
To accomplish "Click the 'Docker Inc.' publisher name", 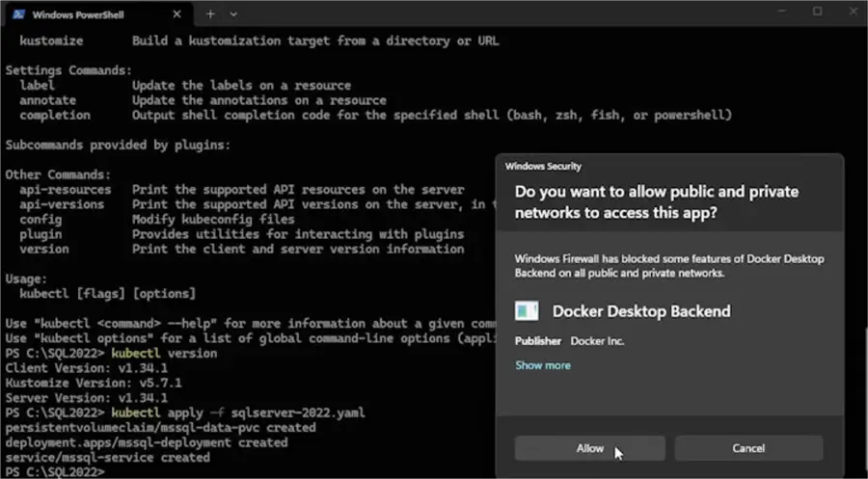I will pyautogui.click(x=597, y=341).
